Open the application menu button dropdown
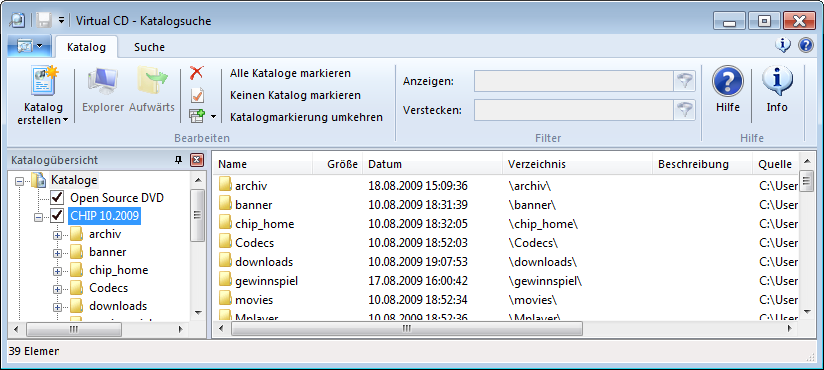 (x=29, y=47)
